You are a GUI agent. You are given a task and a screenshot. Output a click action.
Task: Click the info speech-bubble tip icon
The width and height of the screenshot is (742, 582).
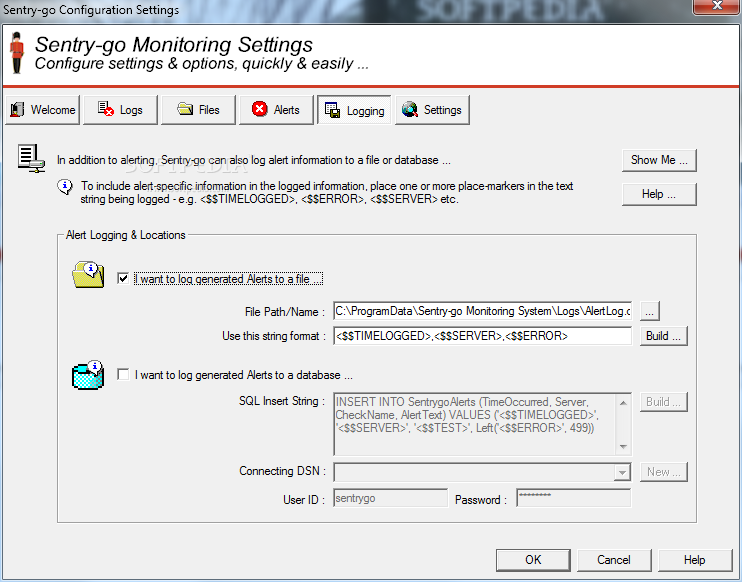point(65,187)
